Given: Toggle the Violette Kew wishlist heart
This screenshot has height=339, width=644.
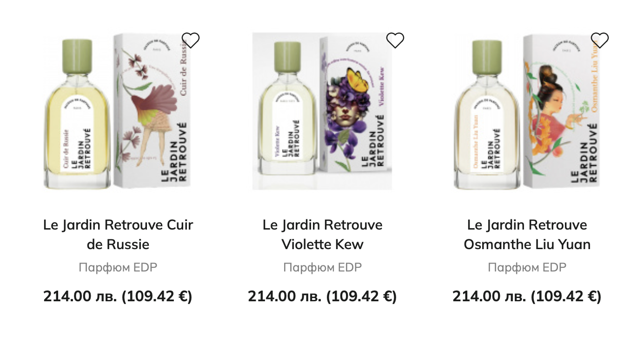Looking at the screenshot, I should [x=395, y=41].
